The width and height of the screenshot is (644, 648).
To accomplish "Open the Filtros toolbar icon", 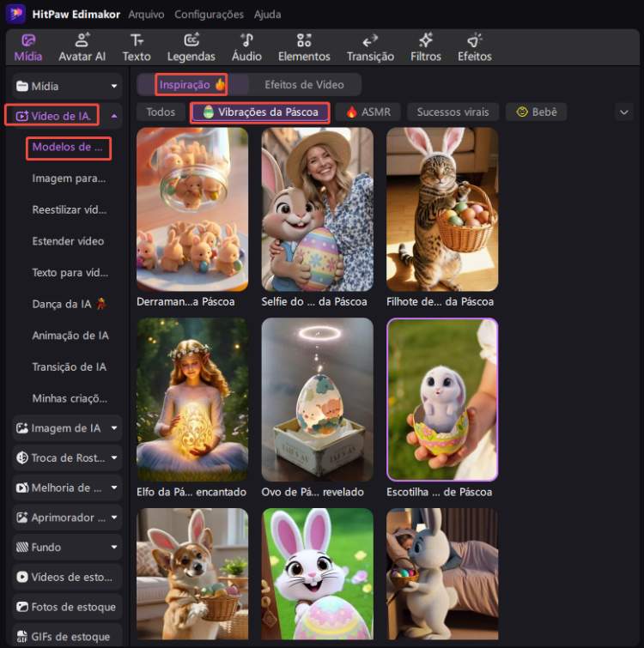I will pos(425,46).
